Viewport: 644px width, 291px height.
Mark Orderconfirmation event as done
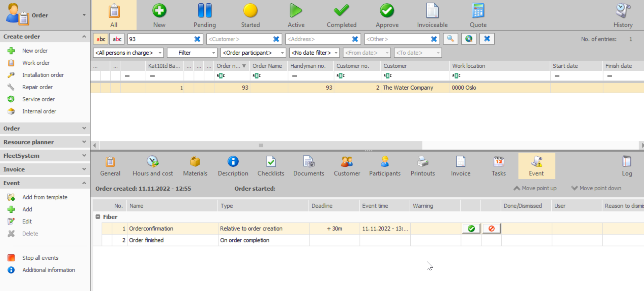471,229
